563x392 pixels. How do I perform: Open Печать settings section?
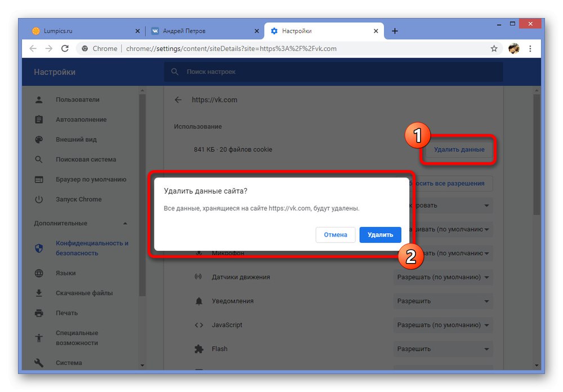click(67, 313)
